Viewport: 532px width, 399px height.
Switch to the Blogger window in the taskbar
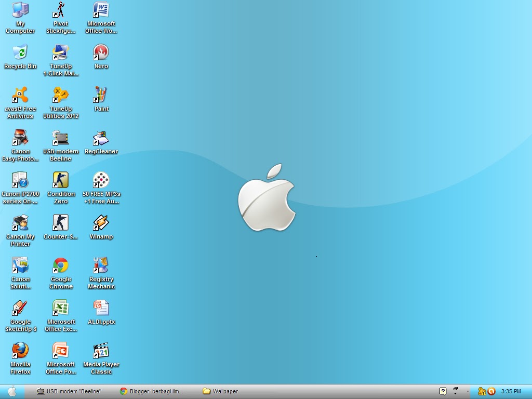[x=151, y=391]
